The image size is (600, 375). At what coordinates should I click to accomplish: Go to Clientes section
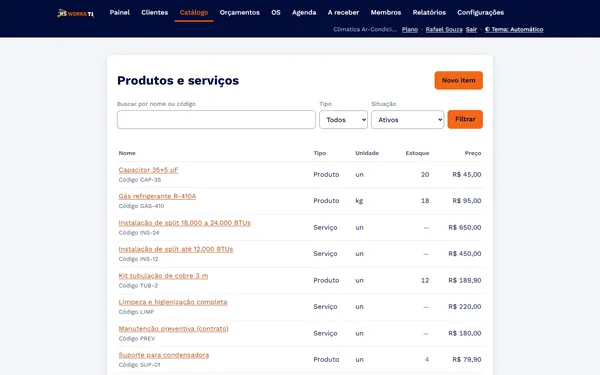(155, 12)
